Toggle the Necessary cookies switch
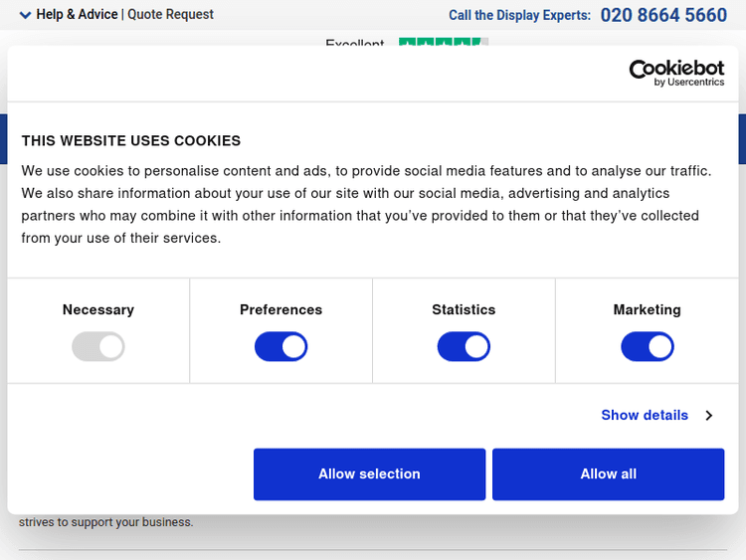 (x=97, y=347)
